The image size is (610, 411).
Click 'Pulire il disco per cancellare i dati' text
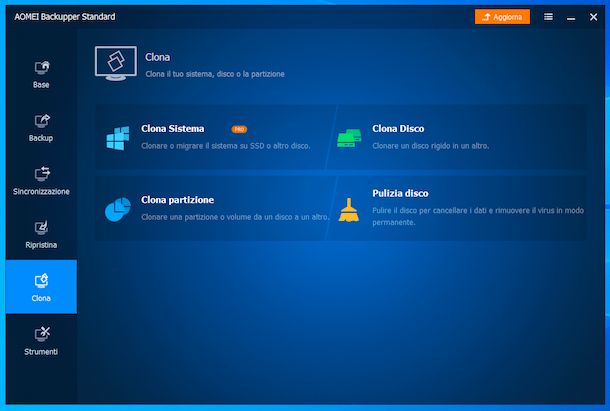(x=478, y=216)
